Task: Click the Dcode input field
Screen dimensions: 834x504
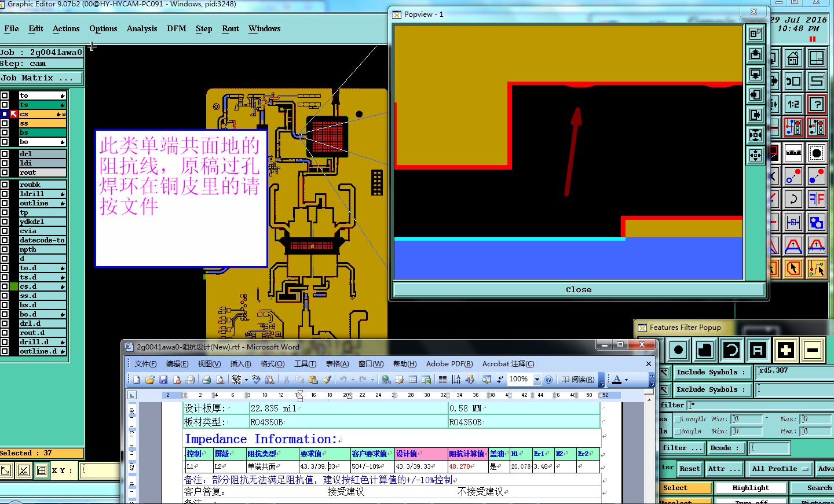Action: tap(769, 448)
